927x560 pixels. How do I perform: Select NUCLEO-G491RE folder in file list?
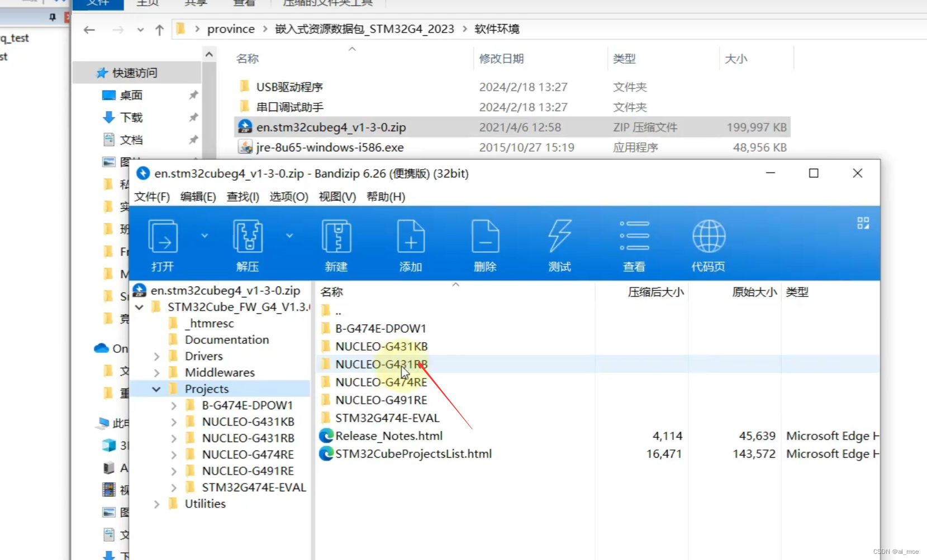click(381, 400)
